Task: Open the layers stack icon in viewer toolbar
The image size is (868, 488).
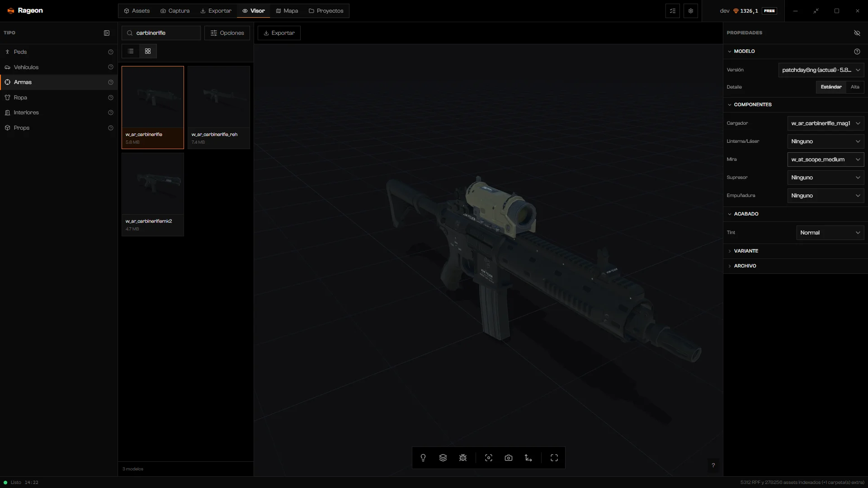Action: (443, 458)
